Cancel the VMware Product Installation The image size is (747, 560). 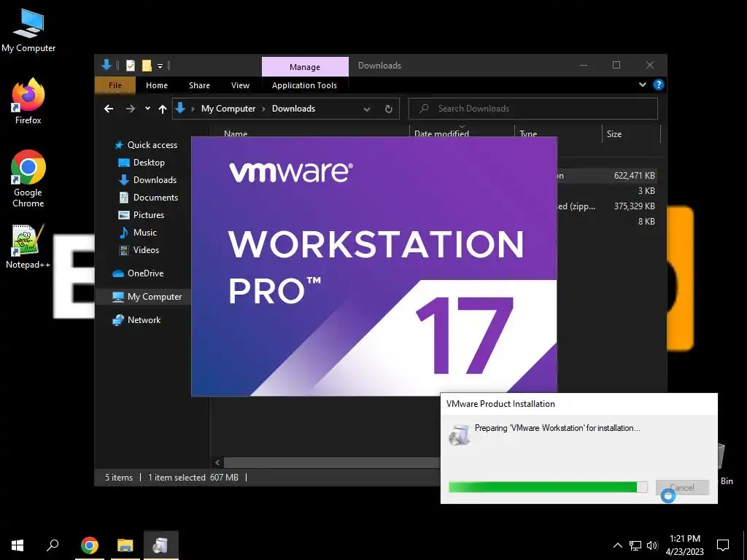[x=682, y=487]
